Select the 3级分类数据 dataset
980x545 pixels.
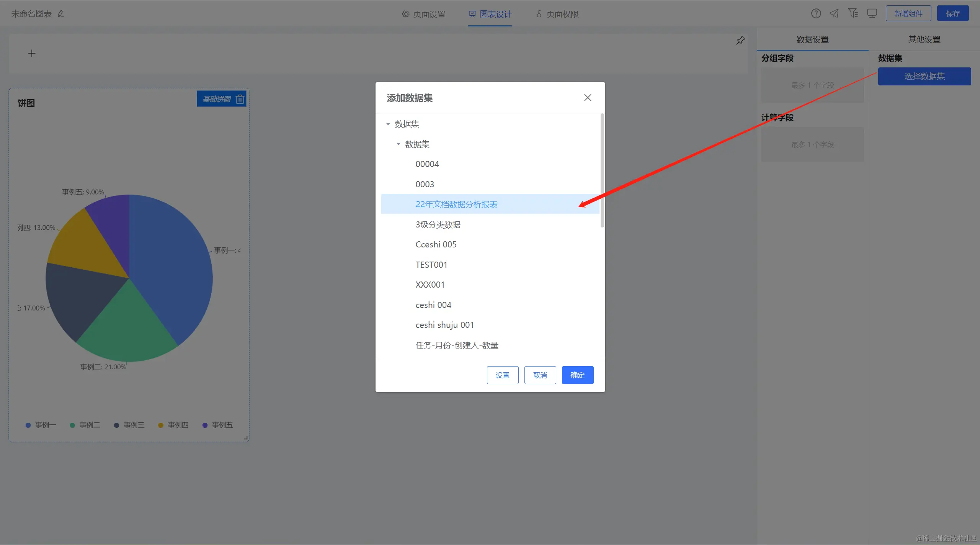click(438, 224)
